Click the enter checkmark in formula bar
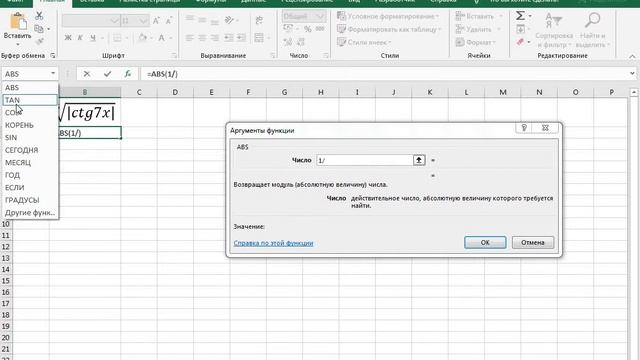 pos(107,74)
